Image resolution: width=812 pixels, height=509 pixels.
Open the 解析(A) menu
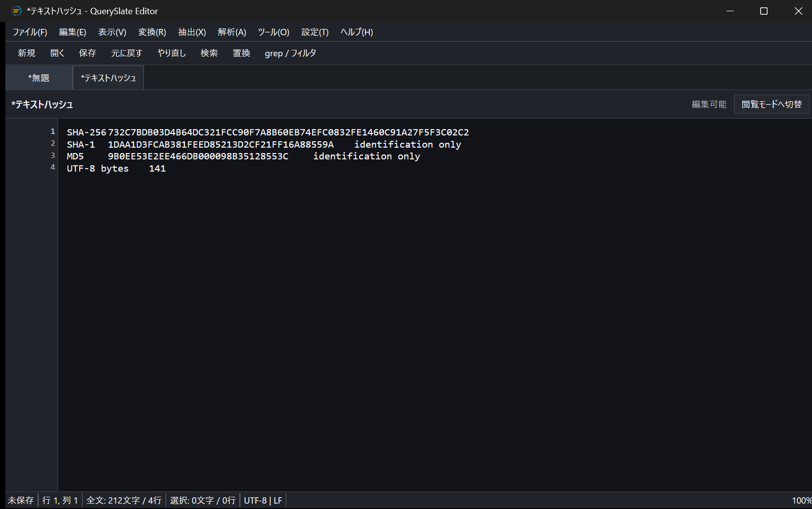[232, 32]
